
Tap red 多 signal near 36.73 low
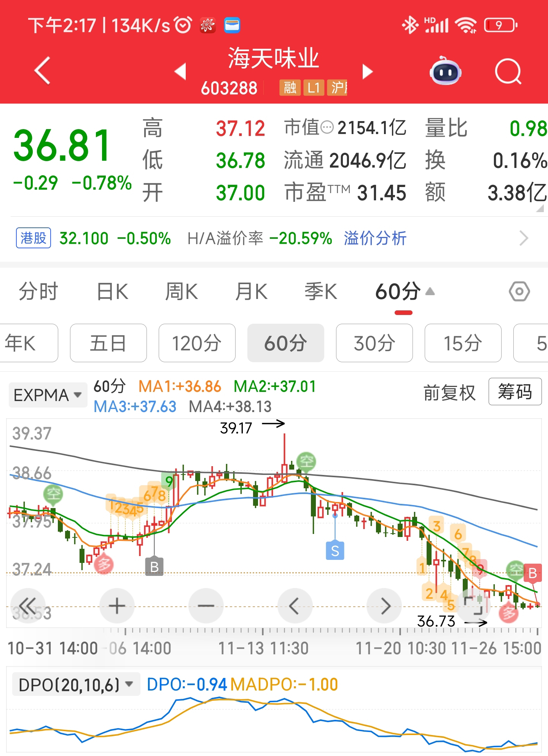[x=508, y=613]
